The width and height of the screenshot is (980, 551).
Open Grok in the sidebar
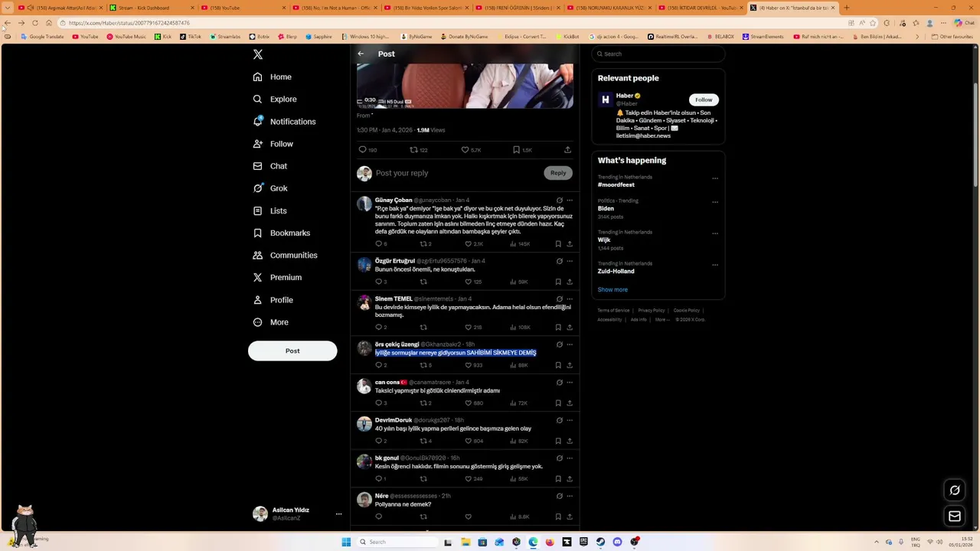coord(270,188)
